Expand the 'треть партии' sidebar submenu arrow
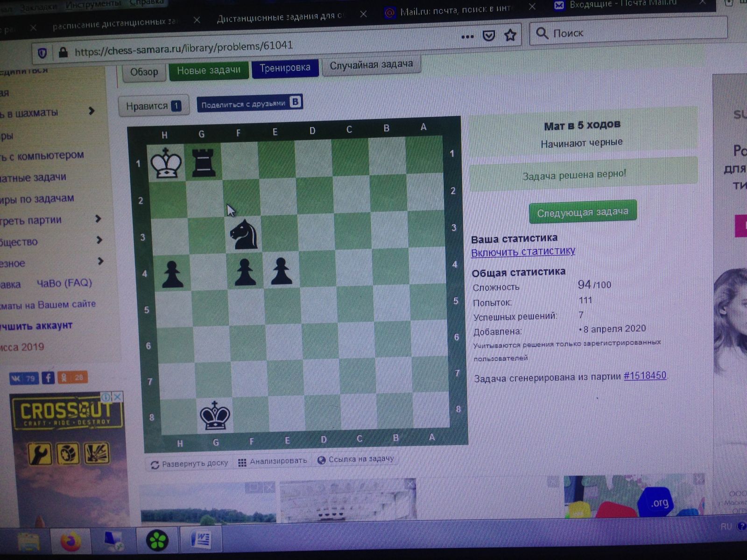Screen dimensions: 747x560 coord(98,218)
